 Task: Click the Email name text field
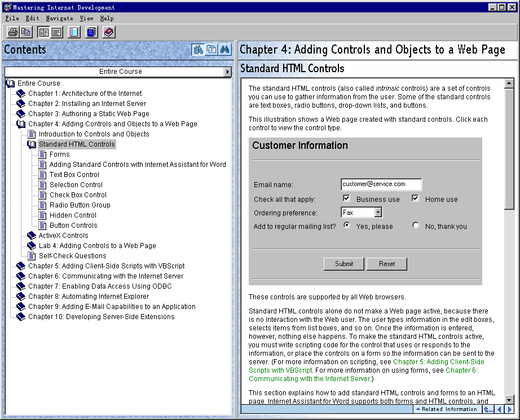(x=381, y=184)
